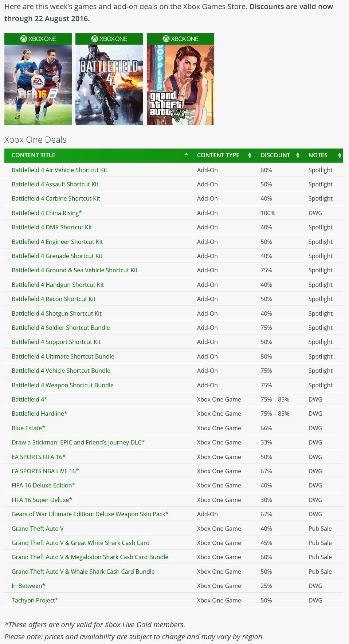Select the 'Xbox One Deals' section heading
349x644 pixels.
(x=35, y=140)
